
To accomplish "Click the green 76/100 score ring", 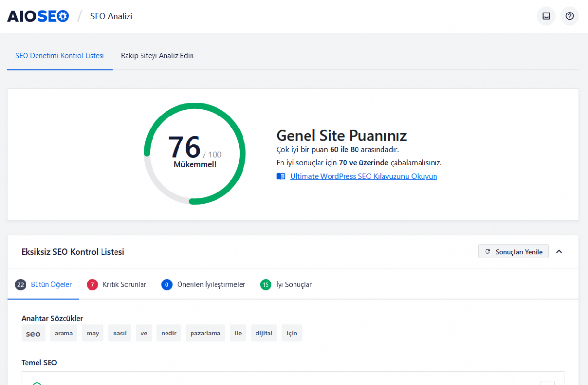I will click(x=194, y=153).
